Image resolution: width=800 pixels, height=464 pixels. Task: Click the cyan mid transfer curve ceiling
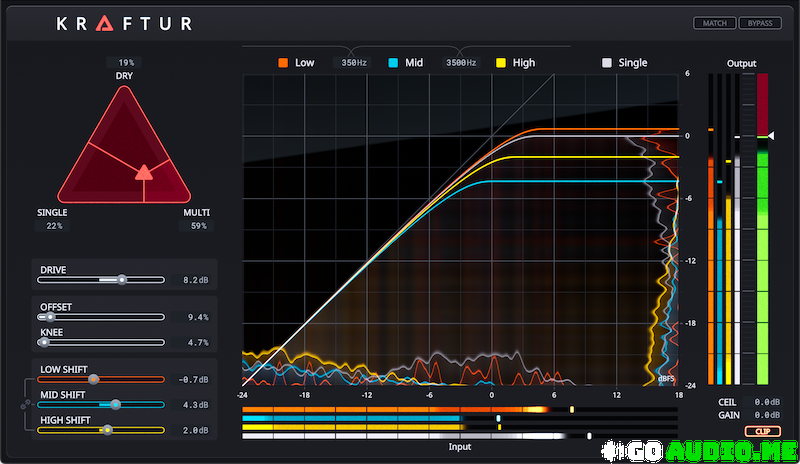pyautogui.click(x=582, y=181)
